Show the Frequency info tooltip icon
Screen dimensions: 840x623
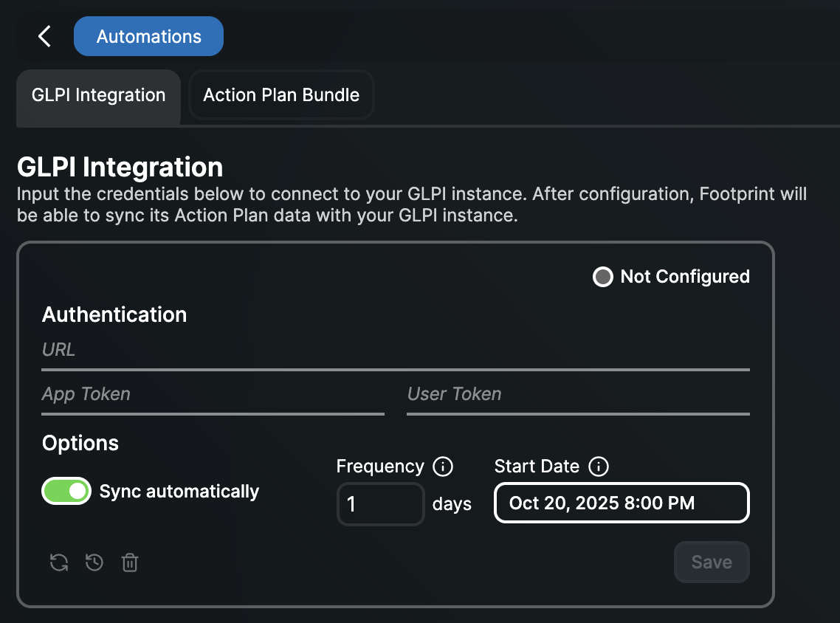(x=443, y=466)
